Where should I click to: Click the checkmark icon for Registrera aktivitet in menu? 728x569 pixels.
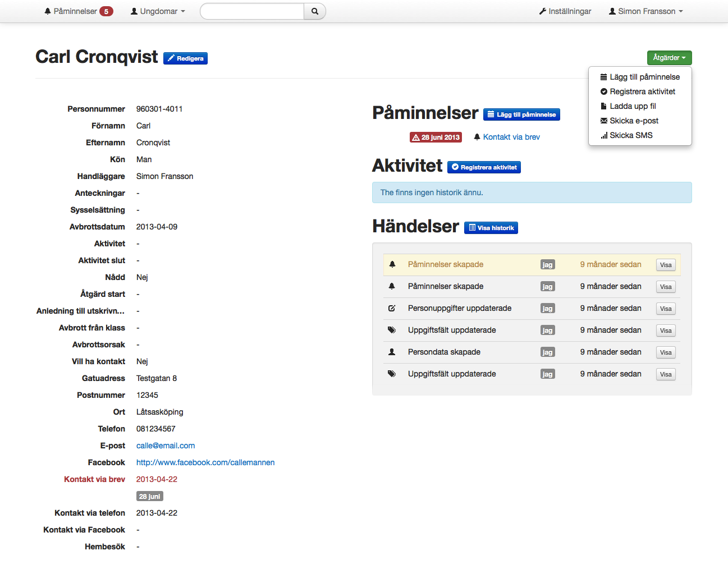[x=604, y=91]
